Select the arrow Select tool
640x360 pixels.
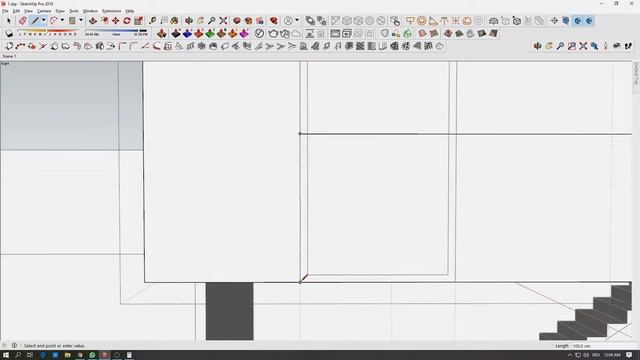(x=9, y=20)
